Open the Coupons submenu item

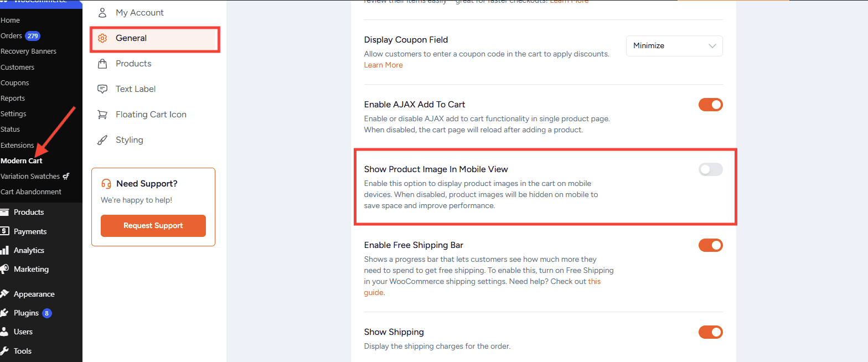(x=14, y=83)
